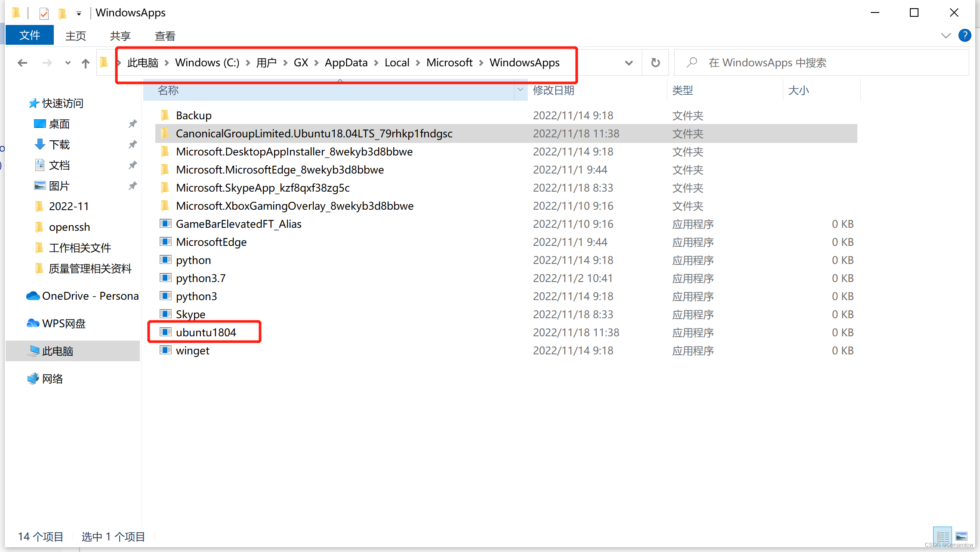Select the python3 application icon
This screenshot has width=980, height=552.
165,296
